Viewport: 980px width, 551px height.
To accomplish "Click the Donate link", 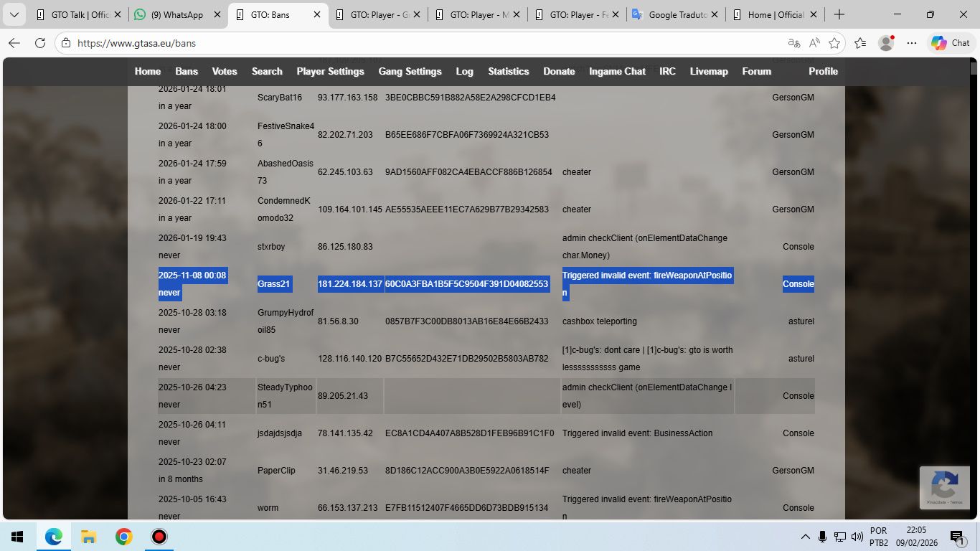I will pyautogui.click(x=559, y=71).
